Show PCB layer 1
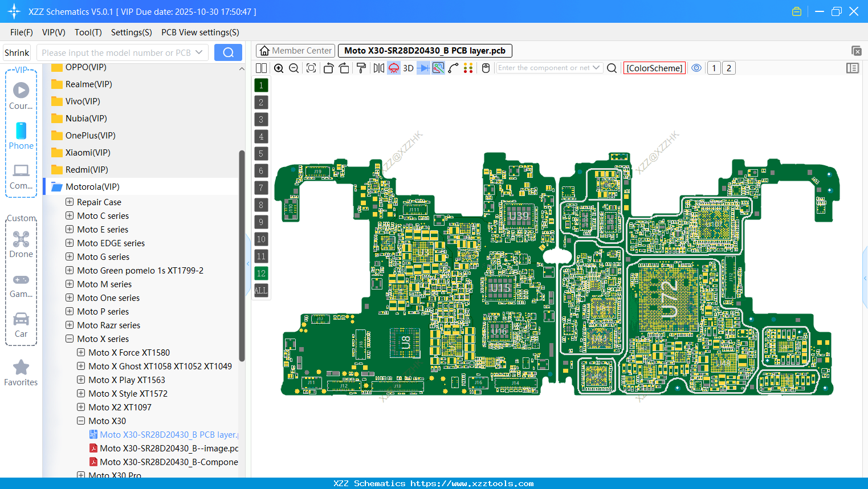This screenshot has width=868, height=489. pos(261,85)
